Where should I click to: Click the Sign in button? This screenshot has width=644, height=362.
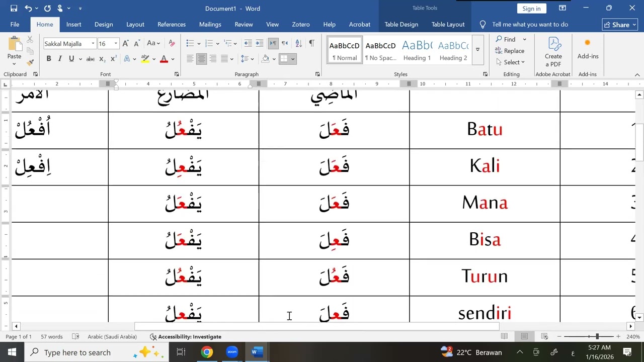pyautogui.click(x=531, y=8)
